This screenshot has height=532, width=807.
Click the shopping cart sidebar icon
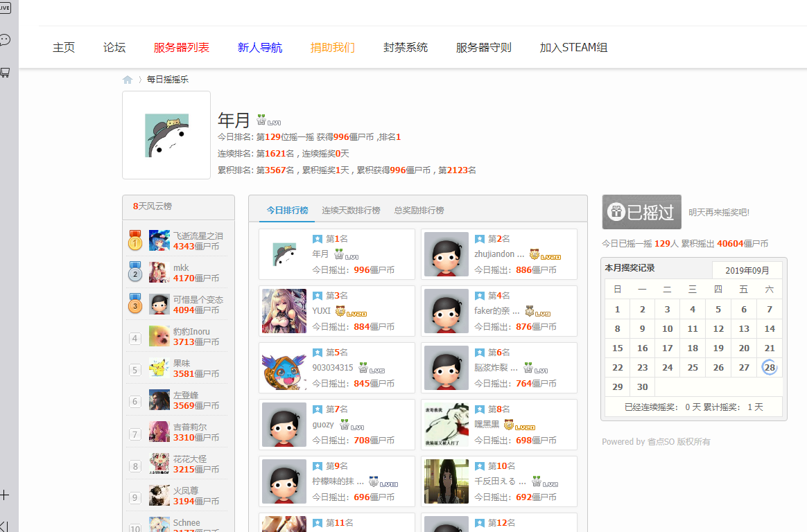[5, 72]
